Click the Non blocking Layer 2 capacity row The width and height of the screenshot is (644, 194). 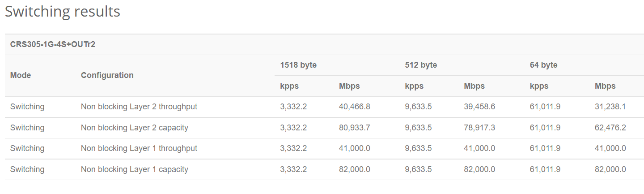pos(324,128)
